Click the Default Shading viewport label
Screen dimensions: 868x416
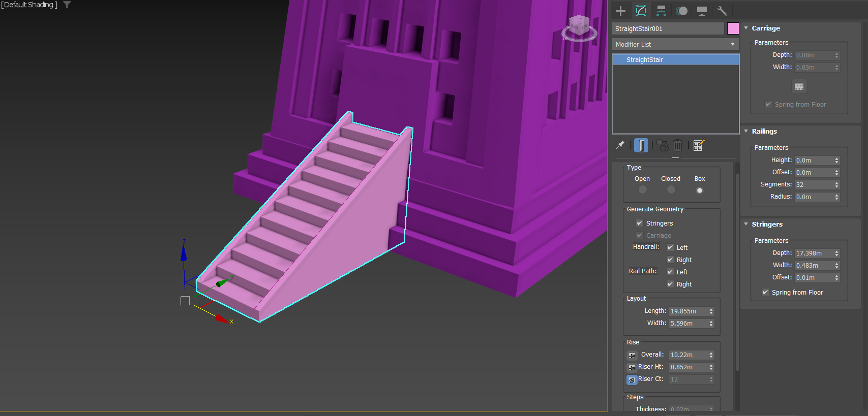29,5
